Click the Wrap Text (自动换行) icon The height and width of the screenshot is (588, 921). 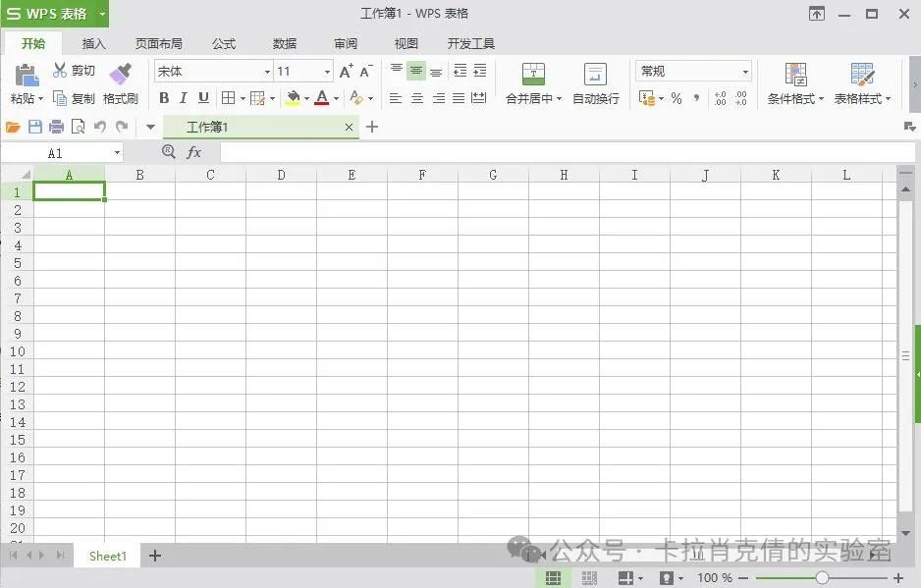tap(595, 75)
